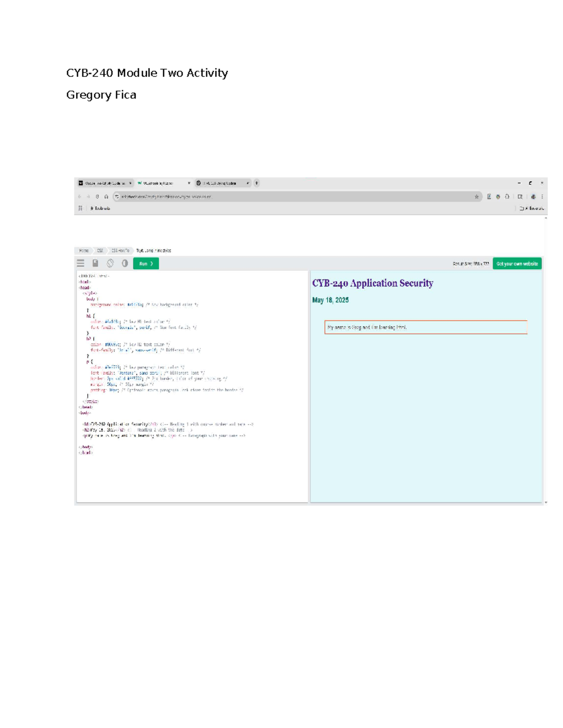Go back using the browser back arrow
This screenshot has width=563, height=728.
(80, 197)
